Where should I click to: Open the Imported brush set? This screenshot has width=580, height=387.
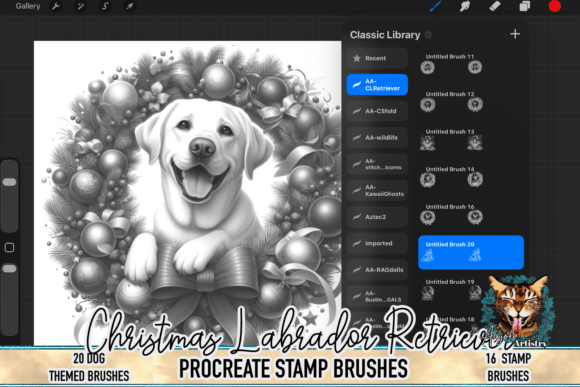[x=377, y=243]
